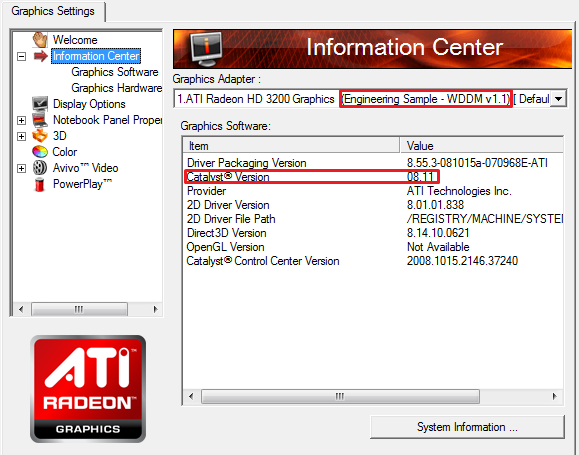The image size is (579, 455).
Task: Click the value 08.11
Action: 420,177
